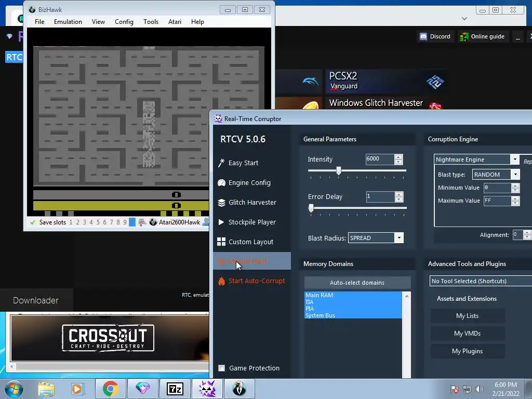Click PCSX2 logo icon in launcher
Viewport: 532px width, 399px height.
(435, 82)
